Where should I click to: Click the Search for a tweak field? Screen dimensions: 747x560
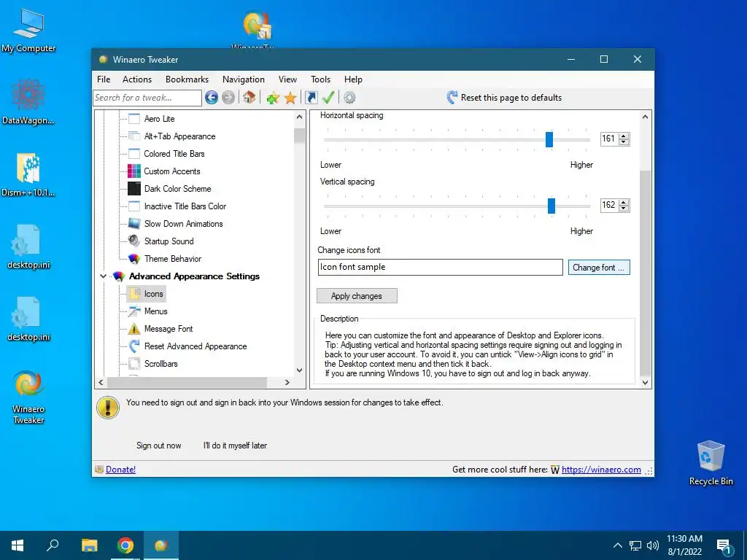(147, 98)
